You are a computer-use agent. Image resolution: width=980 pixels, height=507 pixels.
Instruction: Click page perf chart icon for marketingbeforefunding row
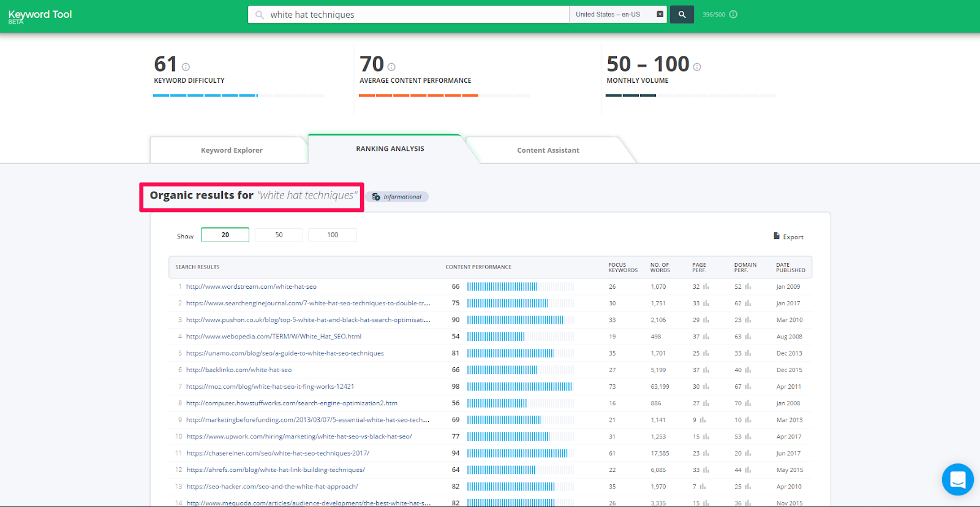click(703, 420)
